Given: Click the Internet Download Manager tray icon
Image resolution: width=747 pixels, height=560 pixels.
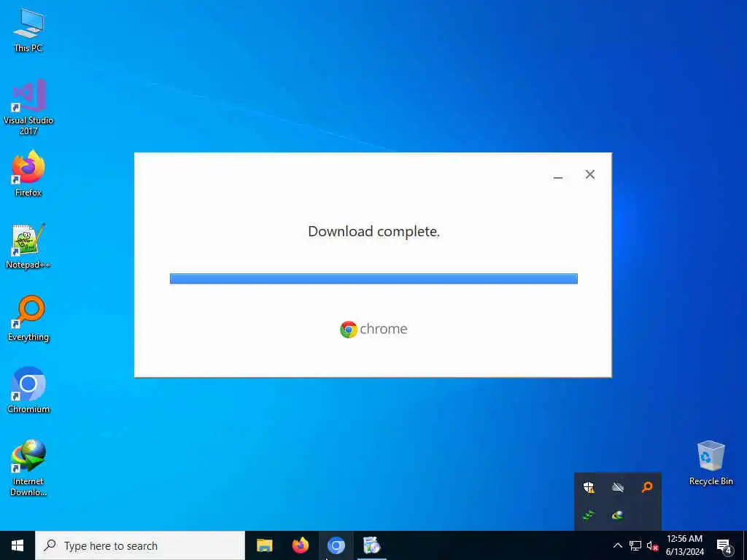Looking at the screenshot, I should [x=618, y=516].
